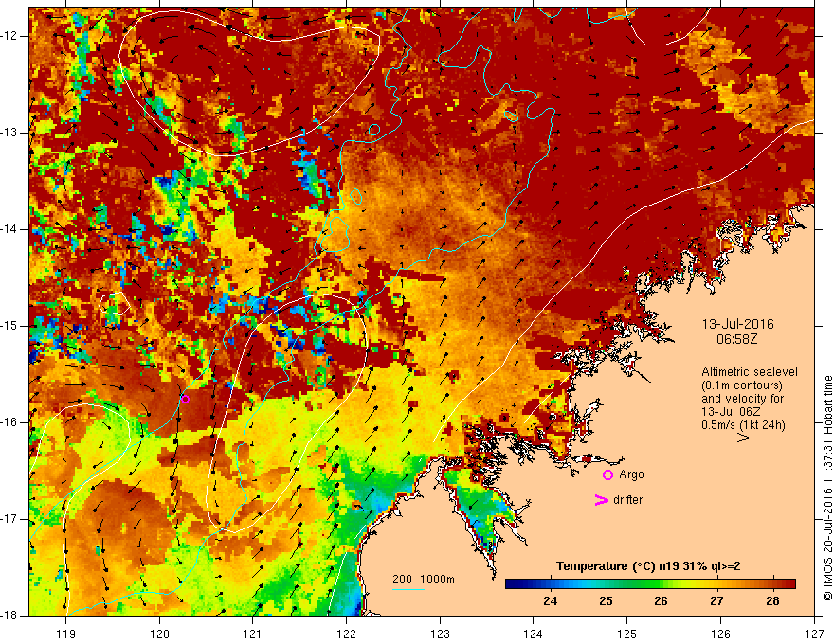834x644 pixels.
Task: Click the color bar value '26'
Action: (662, 601)
